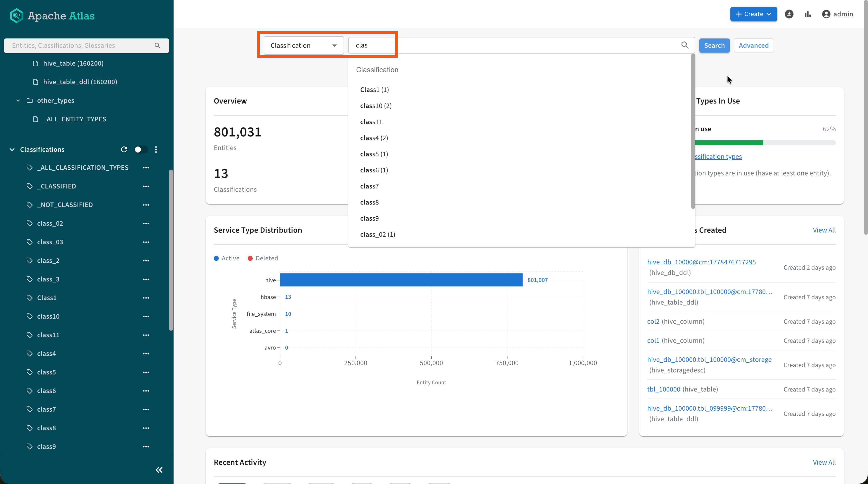Toggle the Deleted legend in chart
This screenshot has height=484, width=868.
pyautogui.click(x=263, y=258)
